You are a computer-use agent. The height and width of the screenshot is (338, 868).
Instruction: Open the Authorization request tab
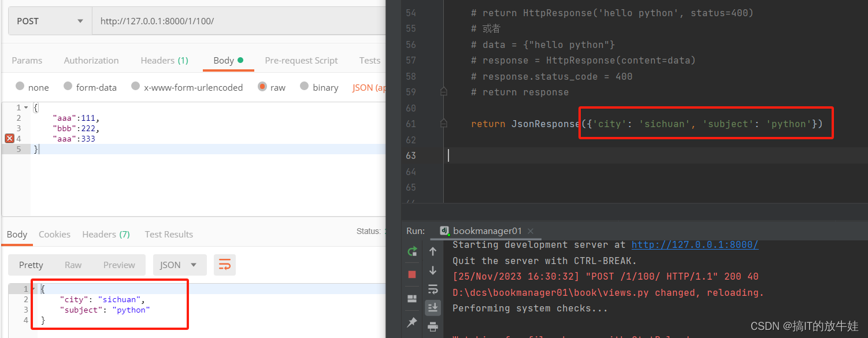91,61
